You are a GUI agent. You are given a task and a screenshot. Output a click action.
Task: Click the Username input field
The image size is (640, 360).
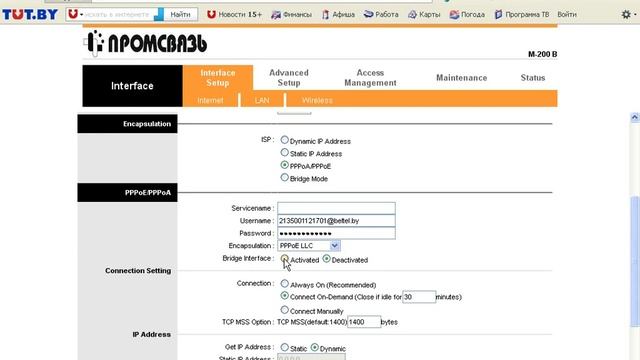[336, 221]
